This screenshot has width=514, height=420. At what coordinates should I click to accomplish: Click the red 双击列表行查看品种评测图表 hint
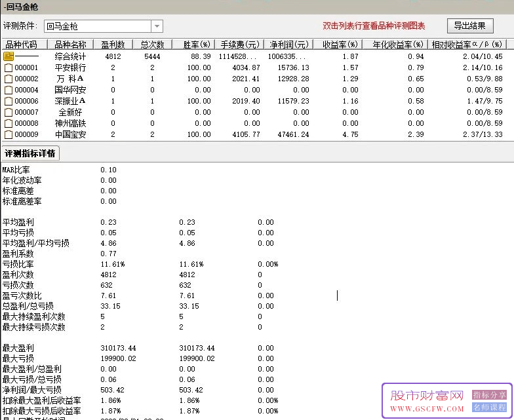[x=374, y=26]
